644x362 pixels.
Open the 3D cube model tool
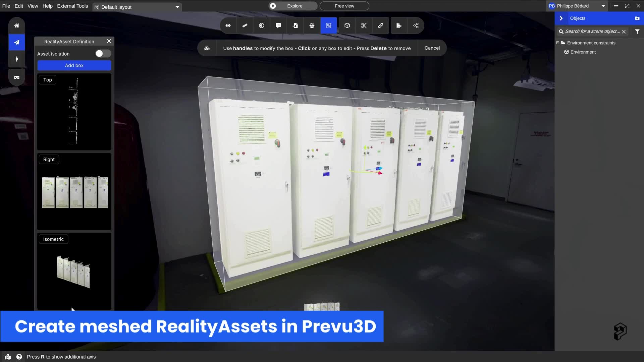point(347,25)
